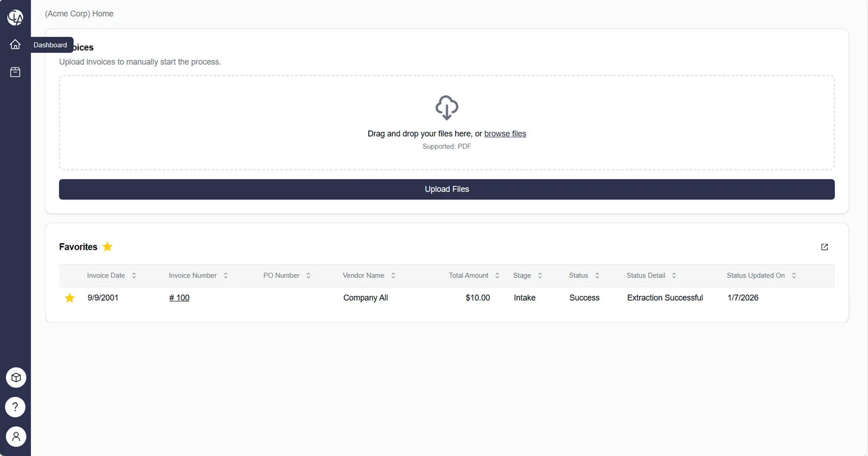Viewport: 868px width, 456px height.
Task: Sort table by Status Updated On column
Action: (x=762, y=276)
